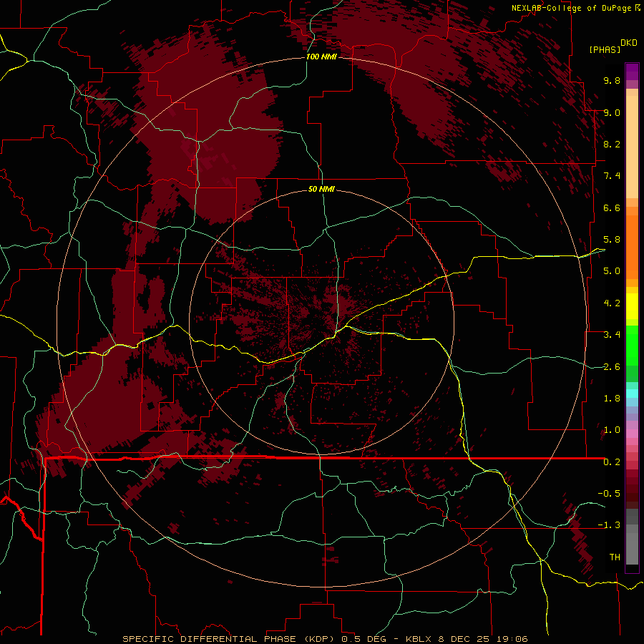
Task: Click the 100 NMI range ring label
Action: point(321,57)
